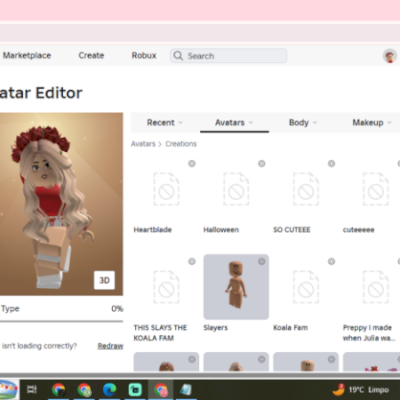
Task: Open the weather widget showing 19°C Limpo
Action: pyautogui.click(x=361, y=389)
